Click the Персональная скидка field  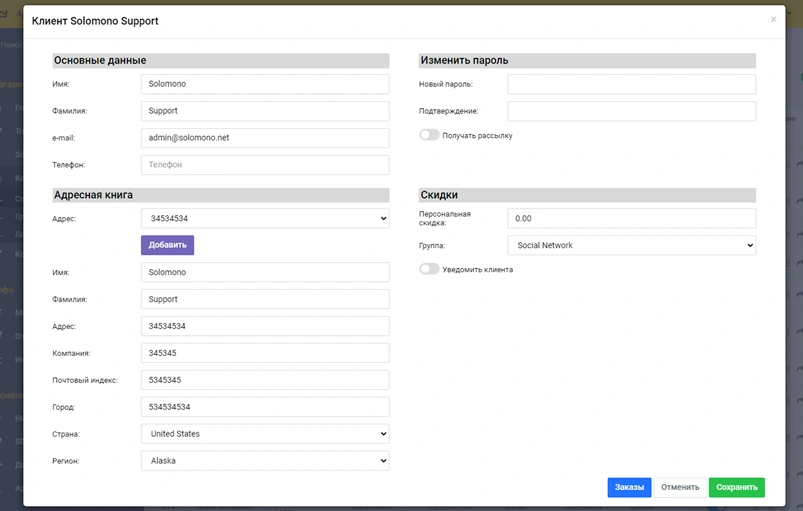(631, 218)
